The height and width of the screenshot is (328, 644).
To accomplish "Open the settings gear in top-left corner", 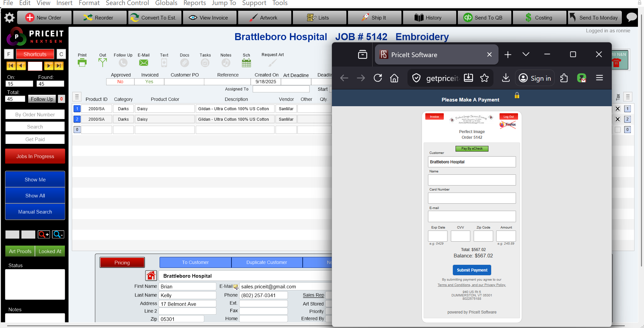I will click(x=9, y=17).
